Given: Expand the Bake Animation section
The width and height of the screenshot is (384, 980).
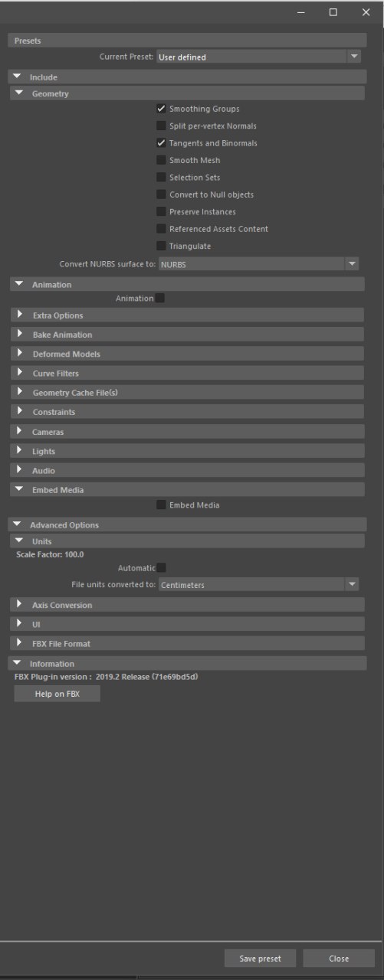Looking at the screenshot, I should (x=187, y=335).
